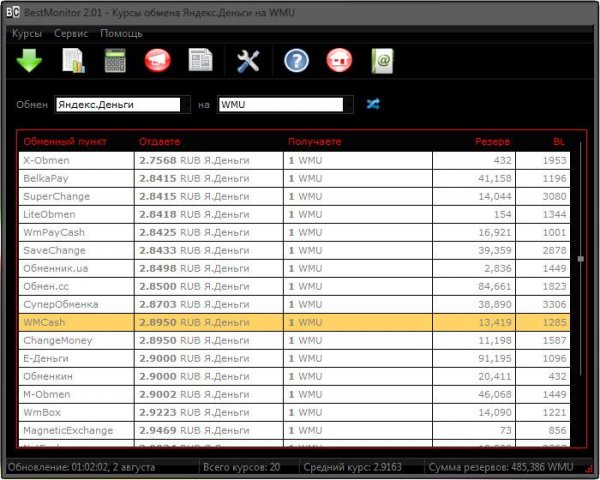Click the BestMonitor app icon in title bar
The height and width of the screenshot is (480, 600).
(x=13, y=12)
